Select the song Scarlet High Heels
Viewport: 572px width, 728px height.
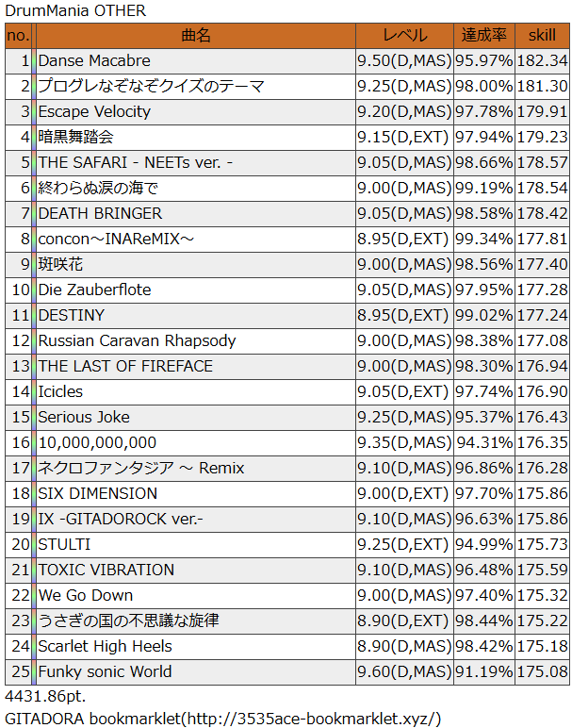(x=105, y=646)
